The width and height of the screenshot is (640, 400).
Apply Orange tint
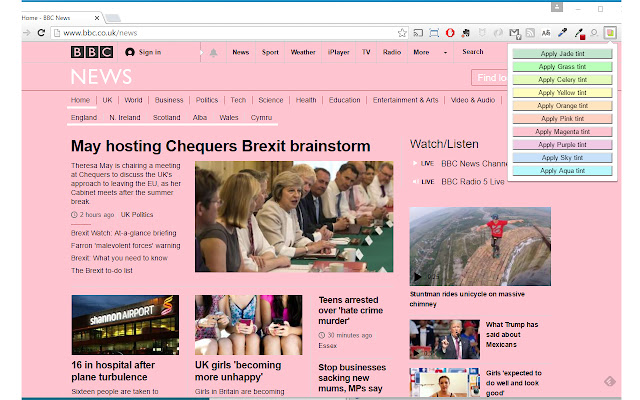pyautogui.click(x=562, y=106)
